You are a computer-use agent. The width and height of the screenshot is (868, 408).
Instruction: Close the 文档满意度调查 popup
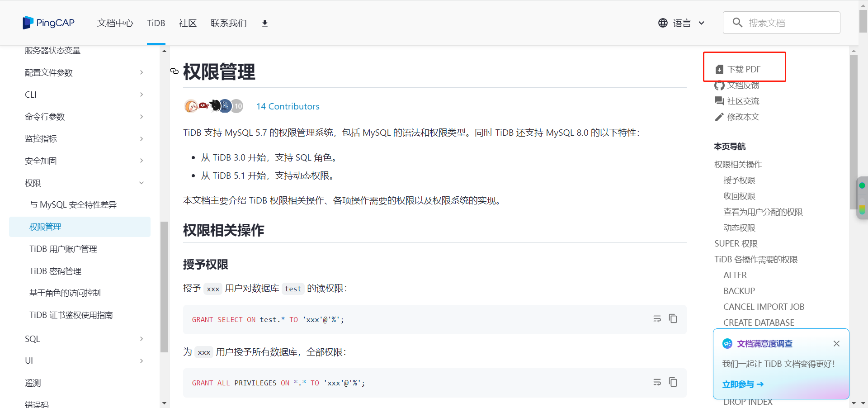[x=836, y=344]
